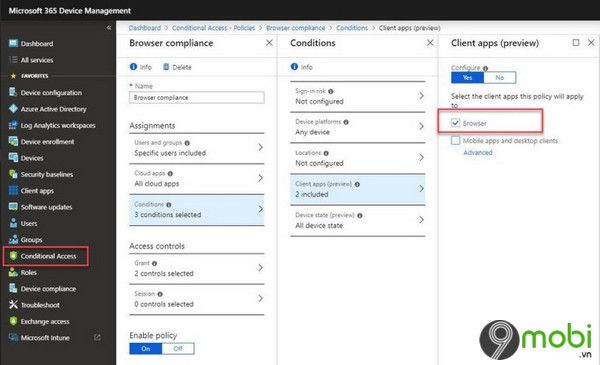
Task: Check Mobile apps and desktop clients box
Action: 455,141
